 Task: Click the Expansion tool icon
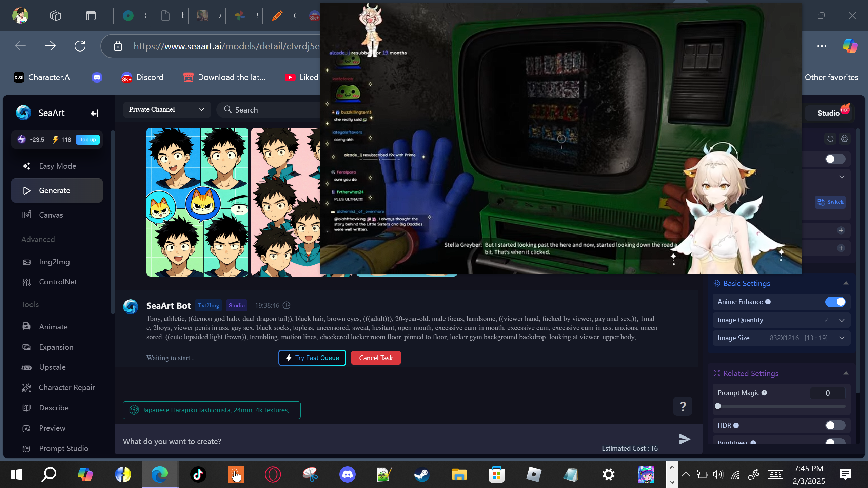(x=26, y=347)
